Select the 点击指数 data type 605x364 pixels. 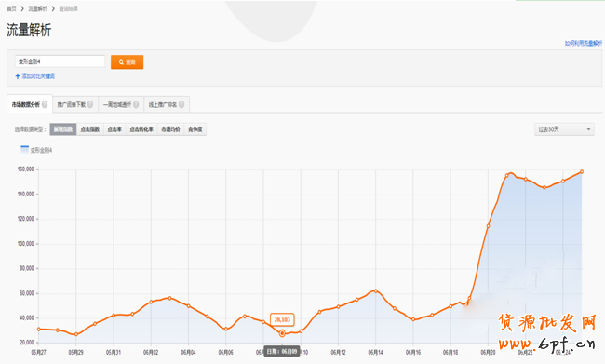[x=90, y=129]
